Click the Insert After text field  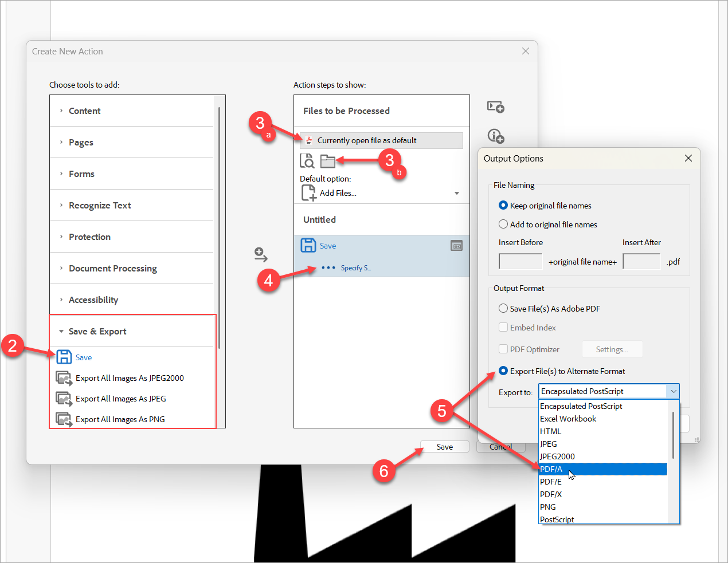point(641,262)
